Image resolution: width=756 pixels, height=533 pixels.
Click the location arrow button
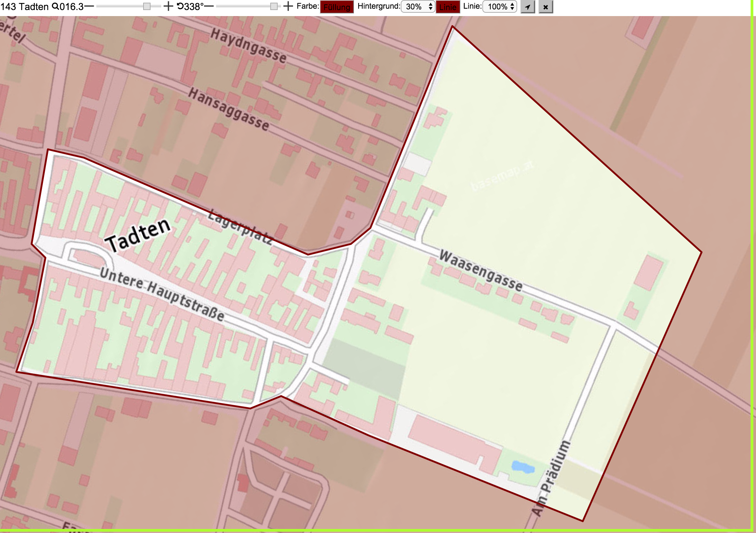(x=528, y=7)
